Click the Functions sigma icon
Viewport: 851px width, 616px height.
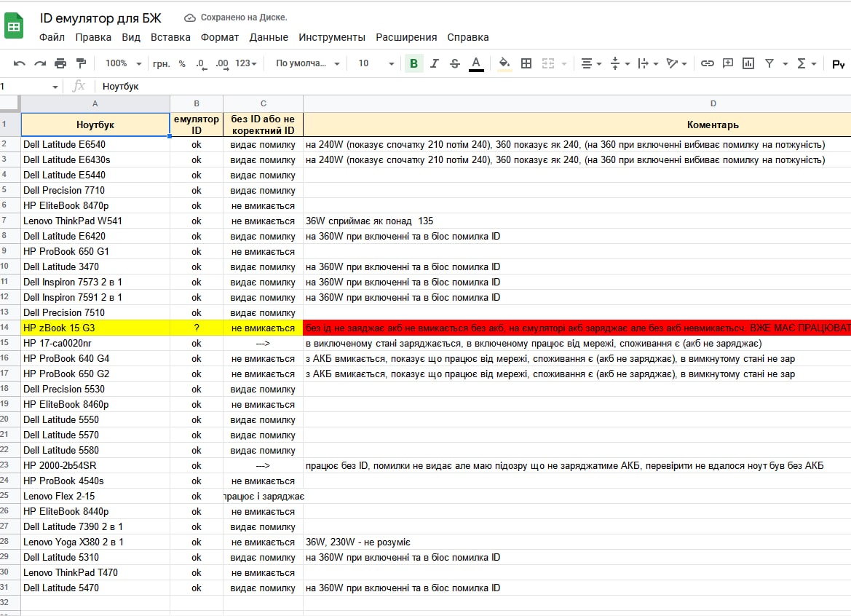point(801,63)
